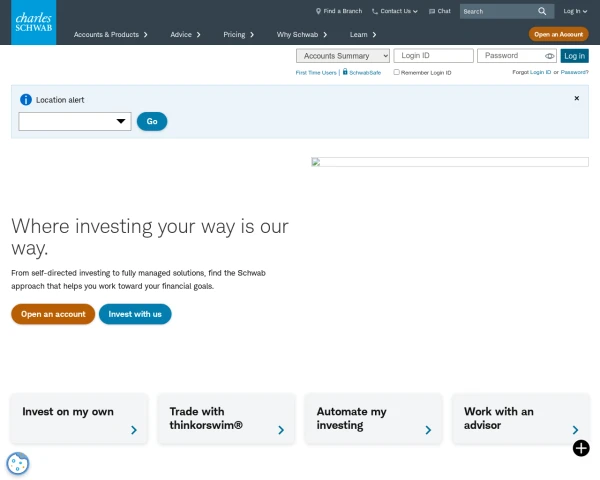Open the Pricing menu
The width and height of the screenshot is (600, 480).
click(234, 35)
